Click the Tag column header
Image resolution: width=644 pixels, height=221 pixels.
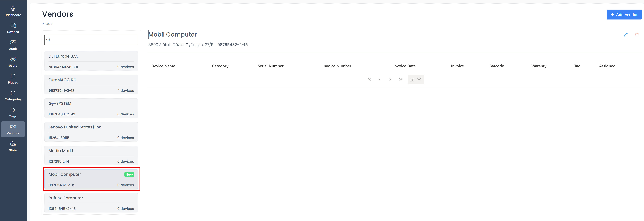(x=577, y=66)
